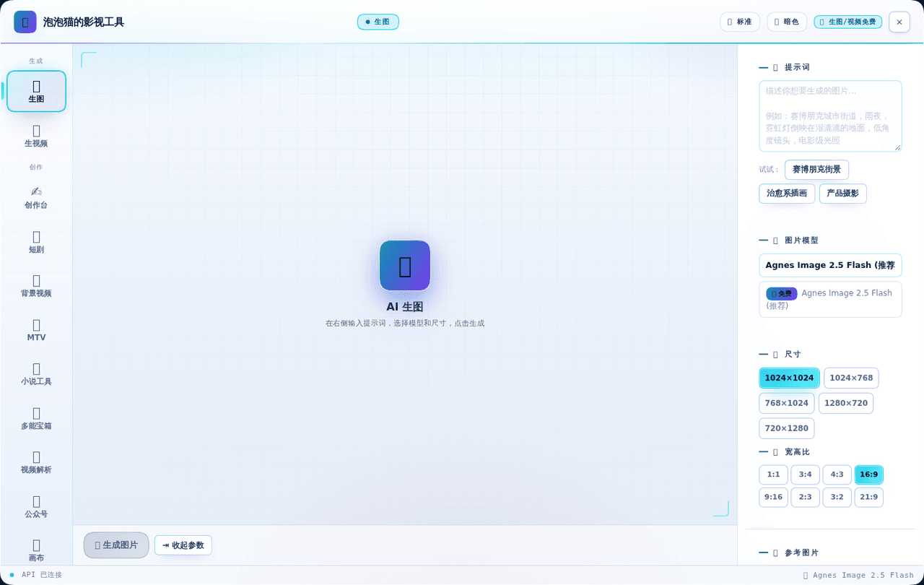Image resolution: width=924 pixels, height=585 pixels.
Task: Choose the 3:4 aspect ratio
Action: [x=805, y=474]
